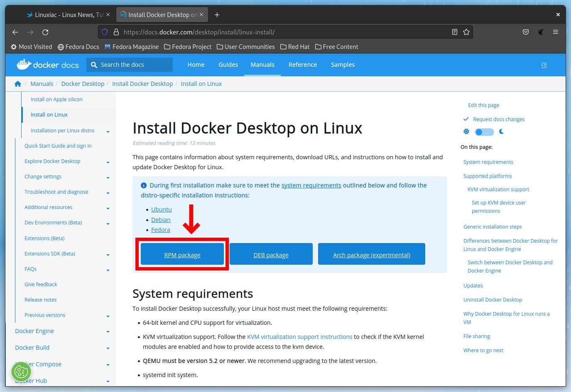Viewport: 571px width, 392px height.
Task: Expand Installation per Linux distro
Action: click(108, 131)
